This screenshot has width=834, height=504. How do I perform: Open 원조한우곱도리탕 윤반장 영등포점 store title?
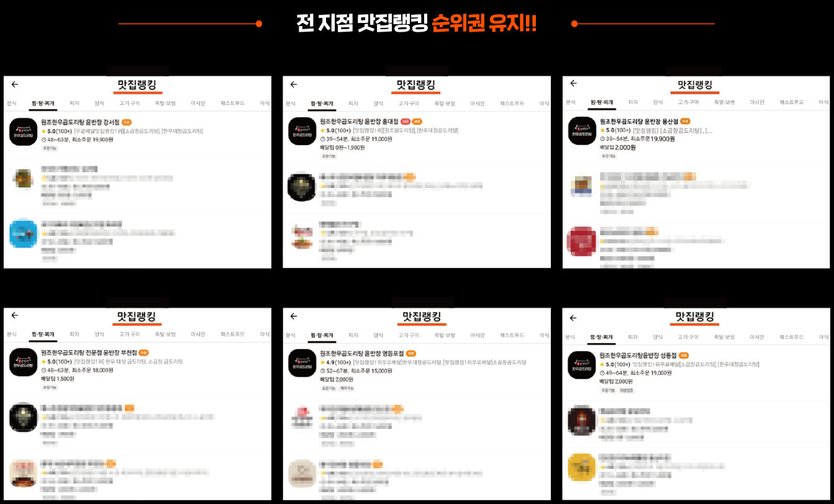pyautogui.click(x=363, y=353)
